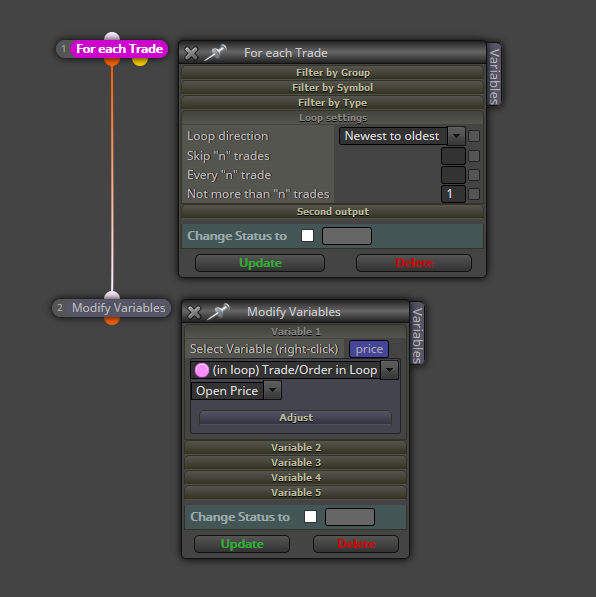
Task: Open Variables side tab of Modify Variables
Action: [x=417, y=334]
